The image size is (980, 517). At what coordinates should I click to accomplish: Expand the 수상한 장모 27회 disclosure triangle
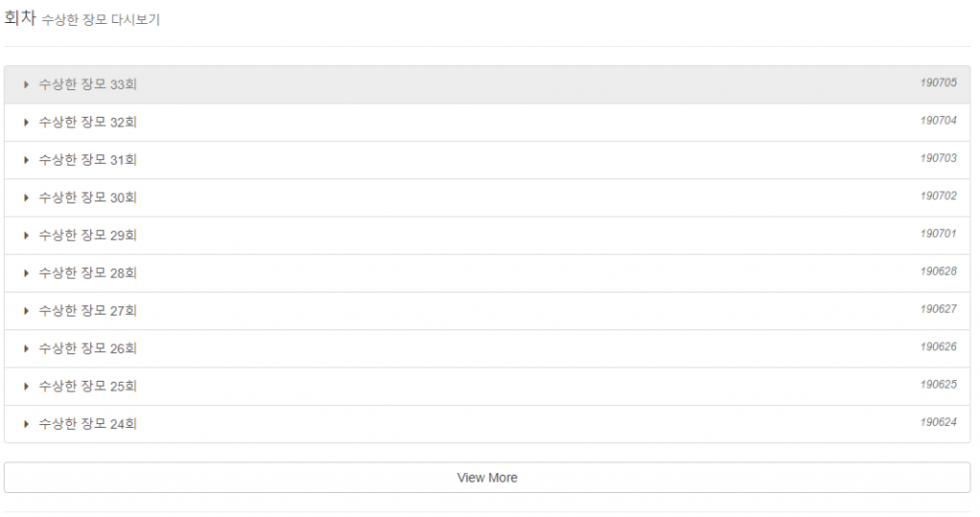[27, 310]
